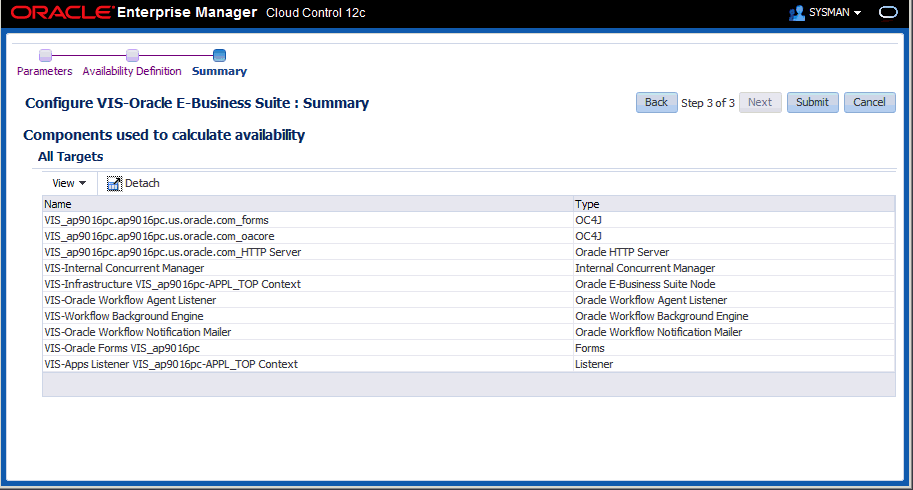Click Configure VIS-Oracle E-Business Suite heading
The image size is (913, 490).
point(197,103)
